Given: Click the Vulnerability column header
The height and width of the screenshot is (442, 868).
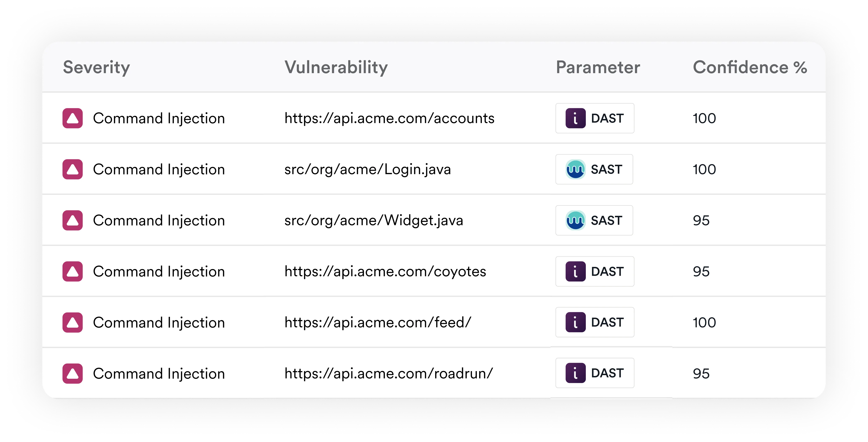Looking at the screenshot, I should click(x=336, y=67).
